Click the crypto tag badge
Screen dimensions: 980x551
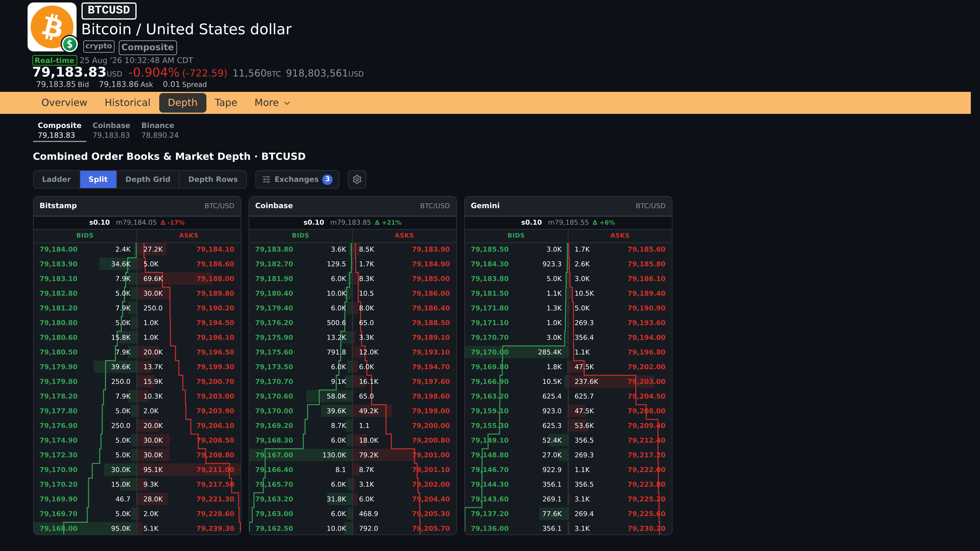click(99, 47)
